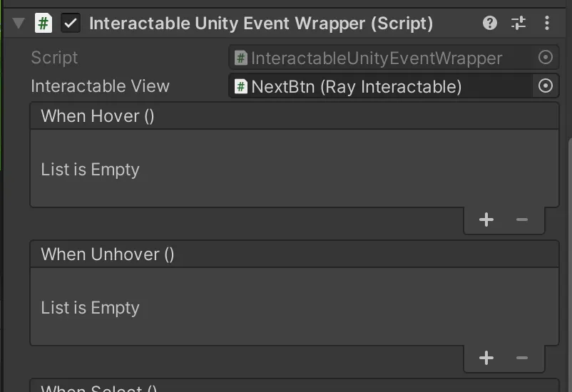Disable the Interactable Unity Event Wrapper checkbox
572x392 pixels.
pyautogui.click(x=71, y=23)
